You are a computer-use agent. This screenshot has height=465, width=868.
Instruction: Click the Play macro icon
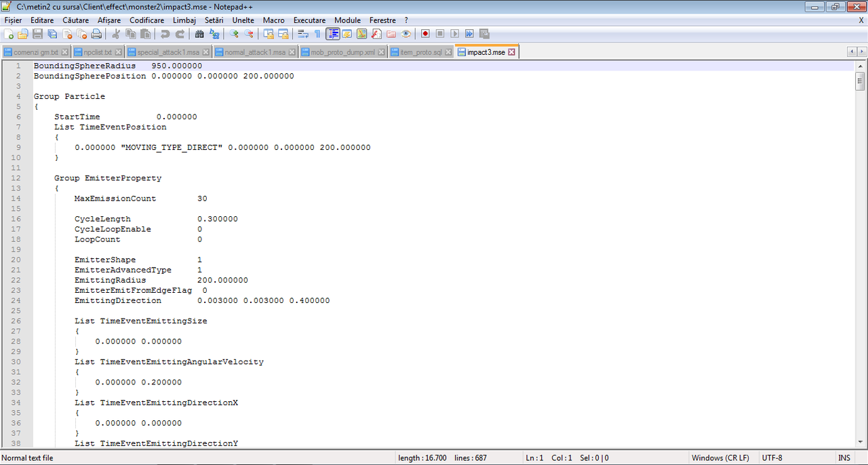pyautogui.click(x=455, y=34)
